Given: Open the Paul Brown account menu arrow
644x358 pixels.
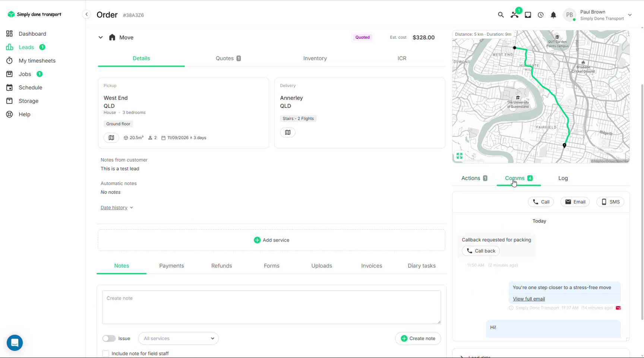Looking at the screenshot, I should click(x=630, y=15).
